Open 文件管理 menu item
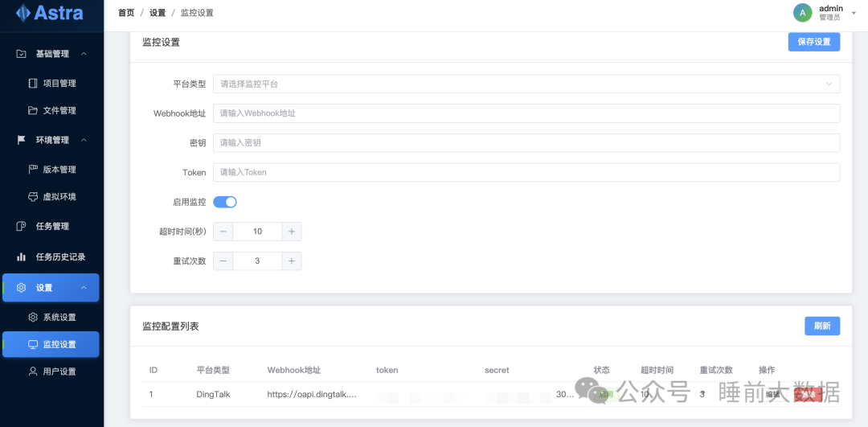Image resolution: width=868 pixels, height=427 pixels. (x=51, y=111)
